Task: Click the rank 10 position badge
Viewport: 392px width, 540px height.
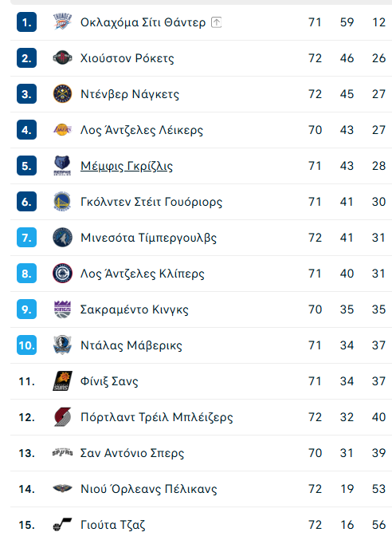Action: pos(27,345)
